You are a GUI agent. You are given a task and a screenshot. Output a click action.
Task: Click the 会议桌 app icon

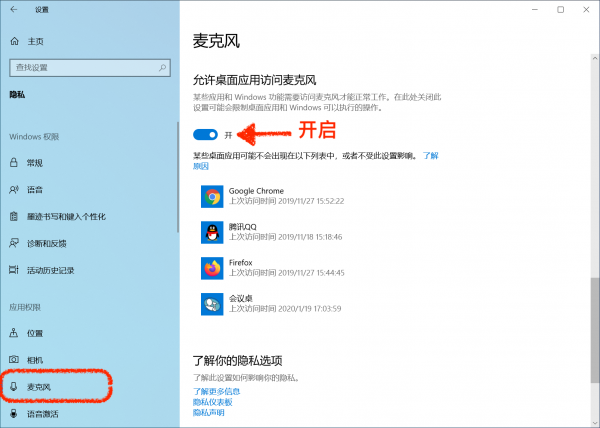point(212,304)
